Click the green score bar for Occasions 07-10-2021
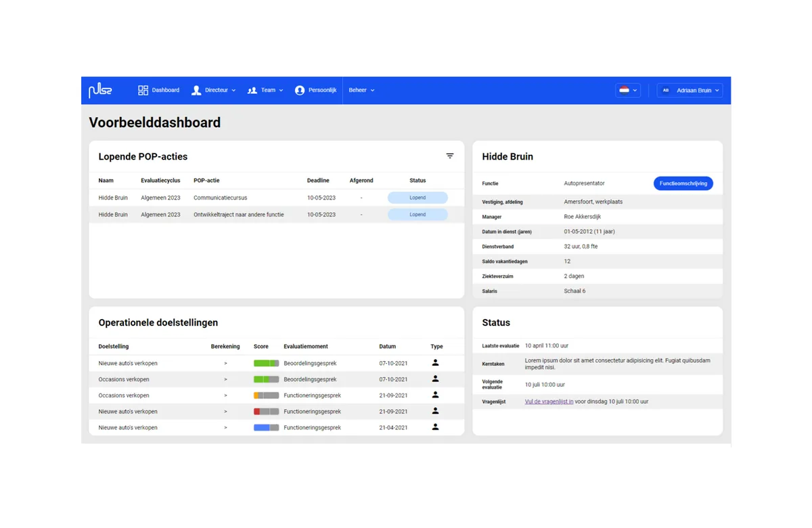Viewport: 812px width, 528px height. click(266, 379)
